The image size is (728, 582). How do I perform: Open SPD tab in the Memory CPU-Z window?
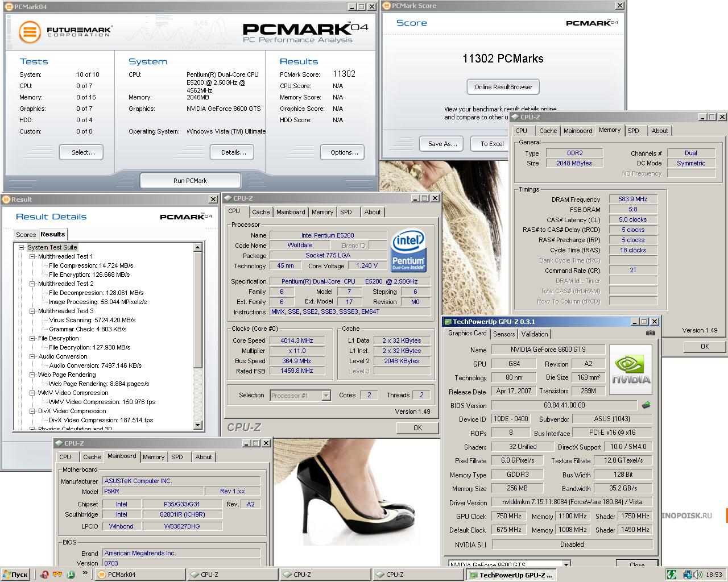click(x=633, y=131)
